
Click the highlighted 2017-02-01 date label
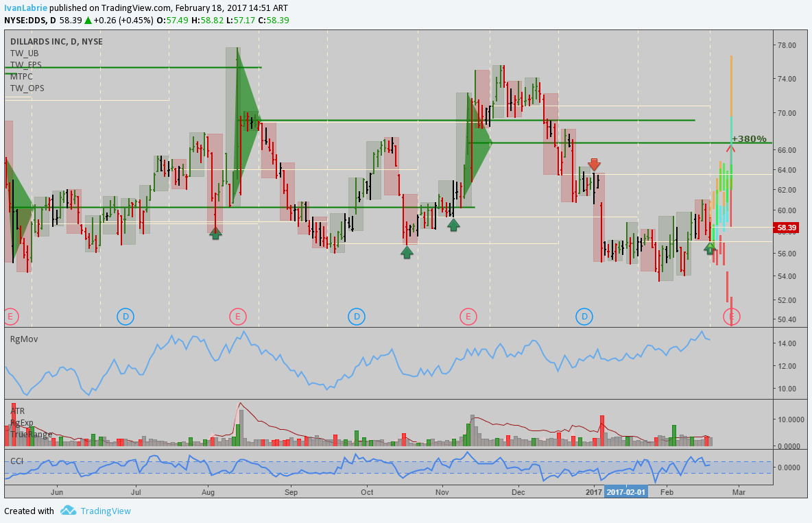[625, 492]
